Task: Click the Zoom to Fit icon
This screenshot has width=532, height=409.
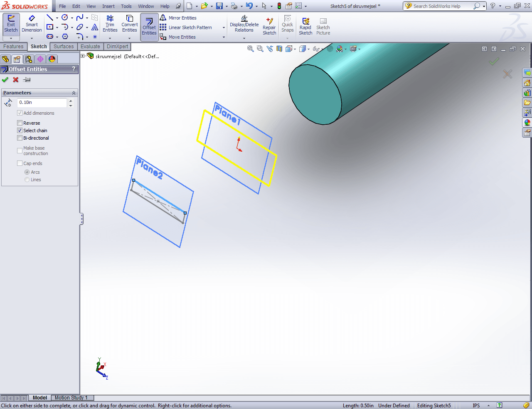Action: [x=251, y=49]
